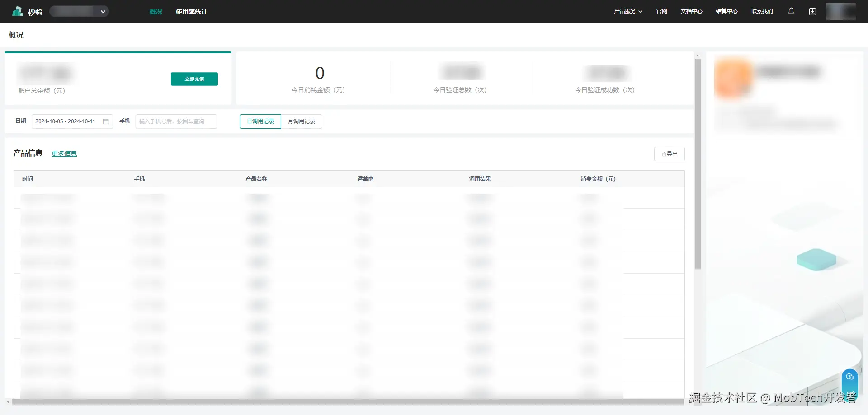Open the 官网 menu item
Viewport: 868px width, 415px height.
pyautogui.click(x=662, y=11)
